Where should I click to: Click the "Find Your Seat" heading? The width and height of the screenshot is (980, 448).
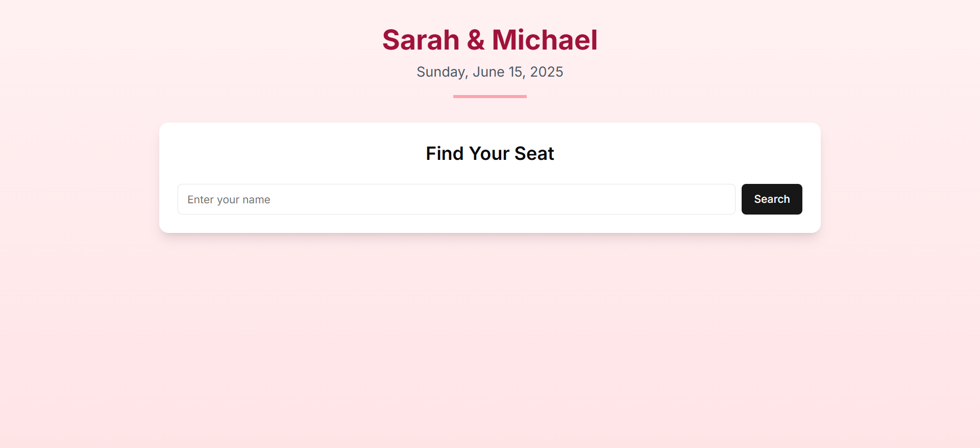(489, 153)
